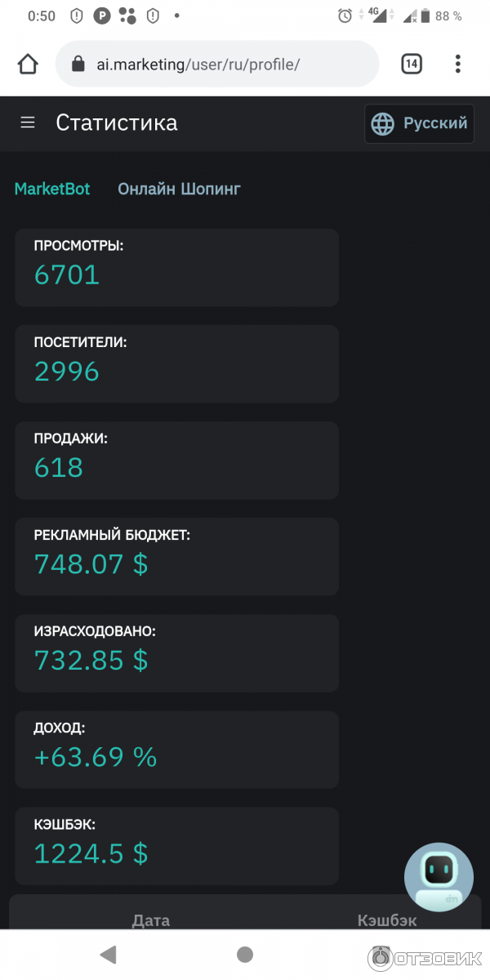The height and width of the screenshot is (980, 490).
Task: Select the Просмотры 6701 card
Action: pyautogui.click(x=176, y=267)
